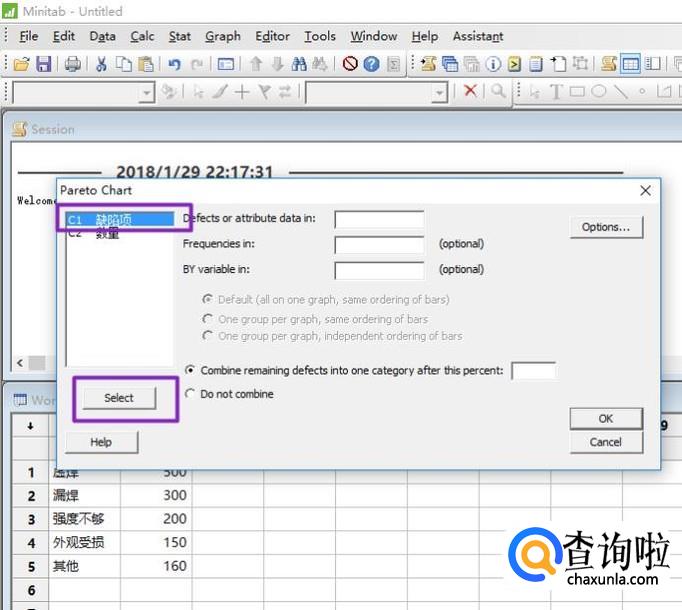Select Combine remaining defects radio button
The image size is (682, 610).
[190, 370]
